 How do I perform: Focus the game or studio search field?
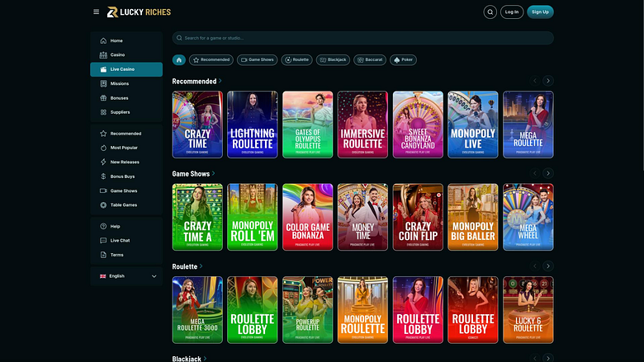pyautogui.click(x=362, y=38)
